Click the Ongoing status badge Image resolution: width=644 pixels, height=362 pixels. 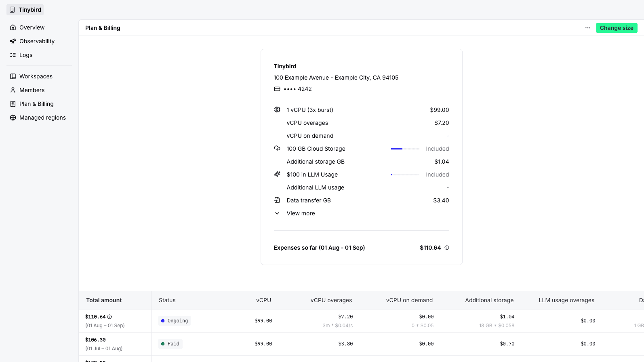(x=175, y=321)
